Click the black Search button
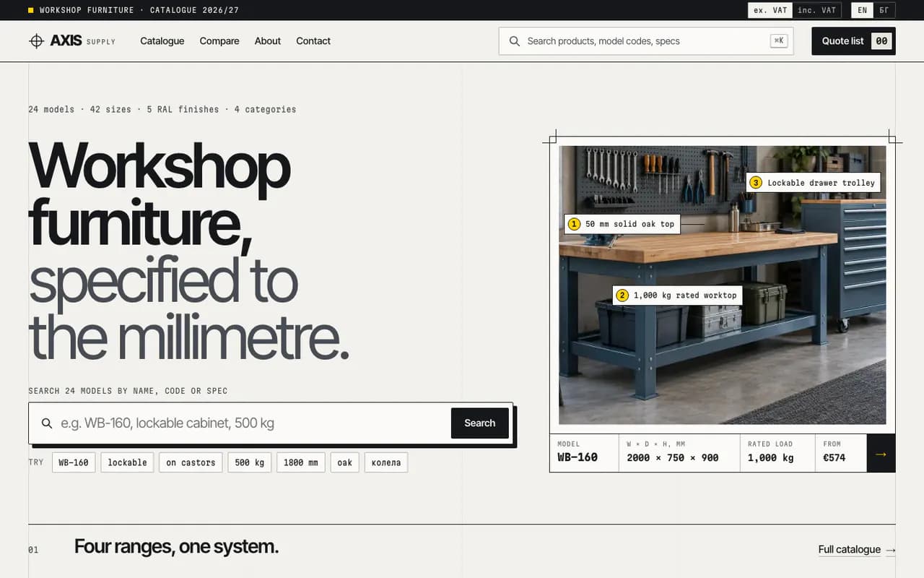 pos(480,423)
